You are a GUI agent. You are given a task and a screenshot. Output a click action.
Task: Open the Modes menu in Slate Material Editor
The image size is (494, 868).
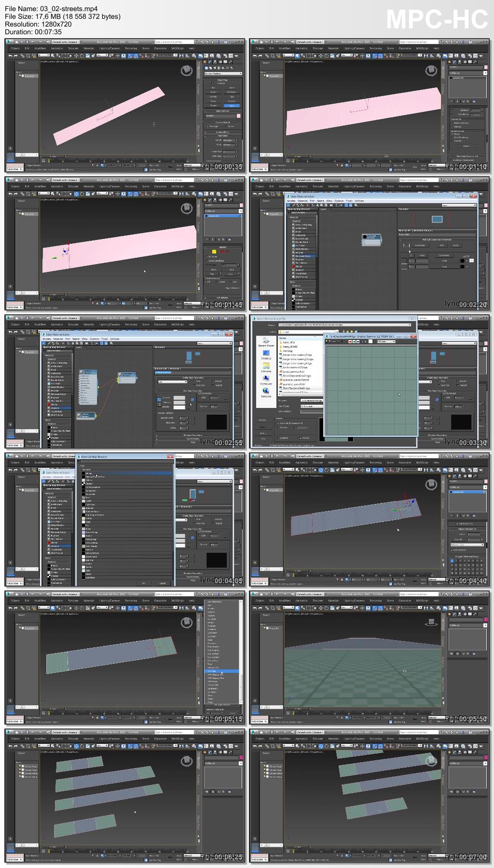(x=291, y=201)
